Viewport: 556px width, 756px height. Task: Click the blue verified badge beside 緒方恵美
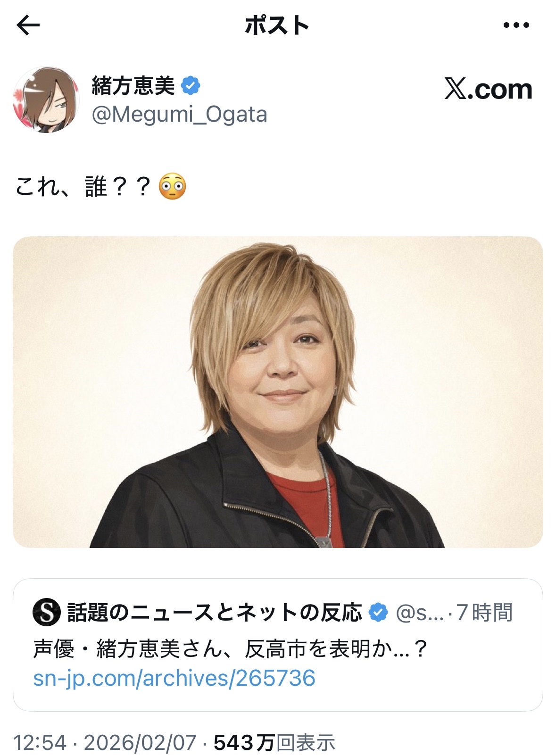point(191,86)
